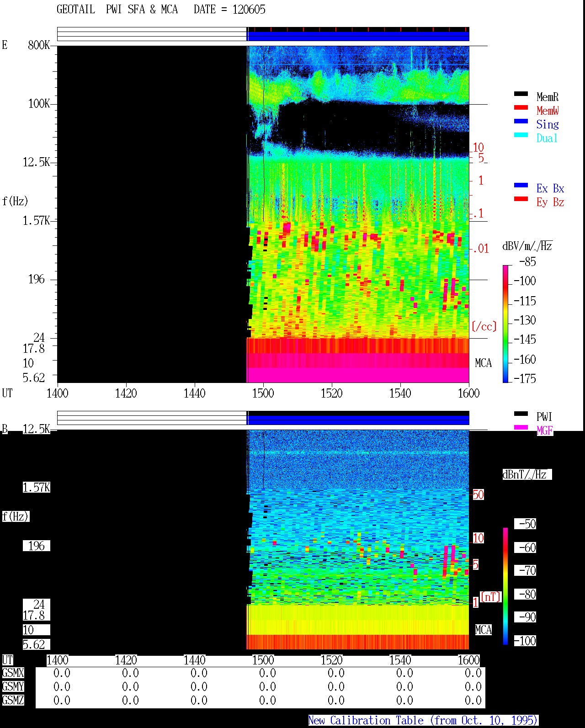This screenshot has width=585, height=728.
Task: Select the Ex Bx legend label
Action: 550,188
